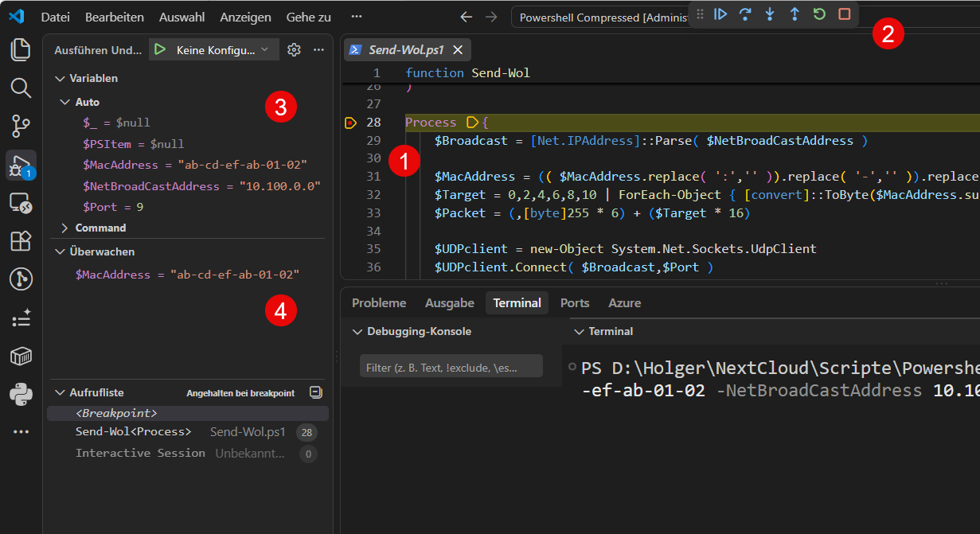Open the Remote Explorer view
This screenshot has width=980, height=534.
pyautogui.click(x=21, y=203)
